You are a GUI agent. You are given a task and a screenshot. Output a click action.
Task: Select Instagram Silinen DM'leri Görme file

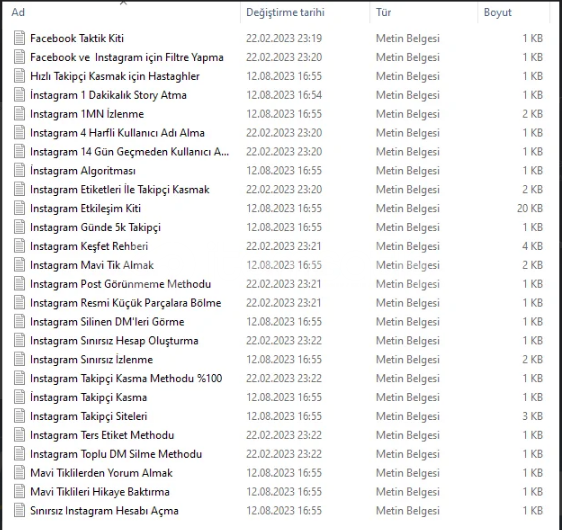[107, 322]
